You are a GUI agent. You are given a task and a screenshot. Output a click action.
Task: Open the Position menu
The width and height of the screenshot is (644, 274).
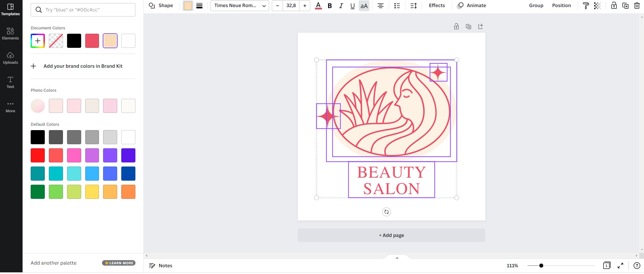[561, 6]
